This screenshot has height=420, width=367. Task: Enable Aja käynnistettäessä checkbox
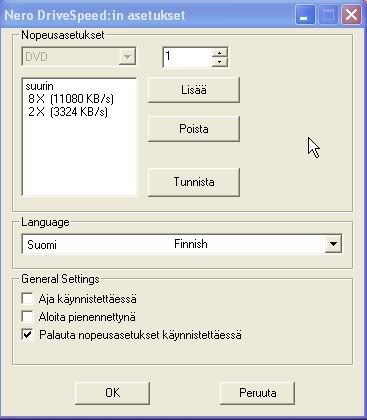(x=27, y=298)
